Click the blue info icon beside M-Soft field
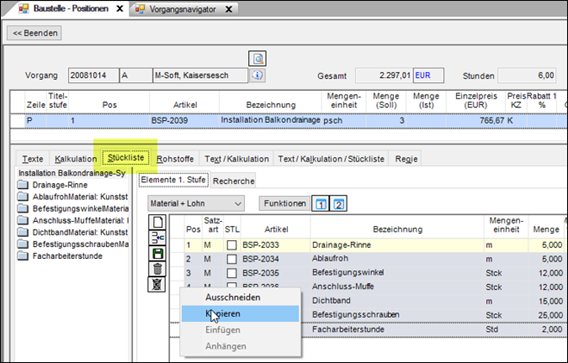Image resolution: width=568 pixels, height=363 pixels. click(x=257, y=75)
